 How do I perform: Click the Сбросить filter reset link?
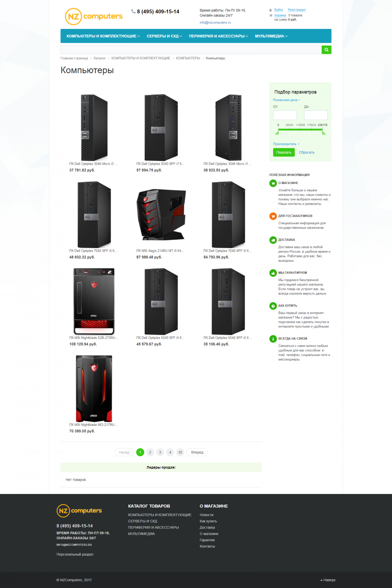pyautogui.click(x=306, y=152)
